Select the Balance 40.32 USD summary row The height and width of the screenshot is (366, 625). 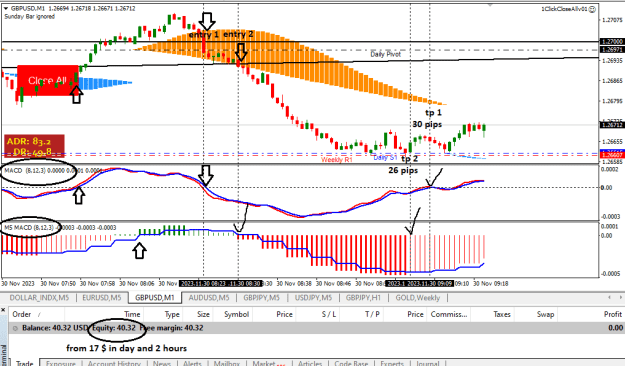(x=316, y=328)
